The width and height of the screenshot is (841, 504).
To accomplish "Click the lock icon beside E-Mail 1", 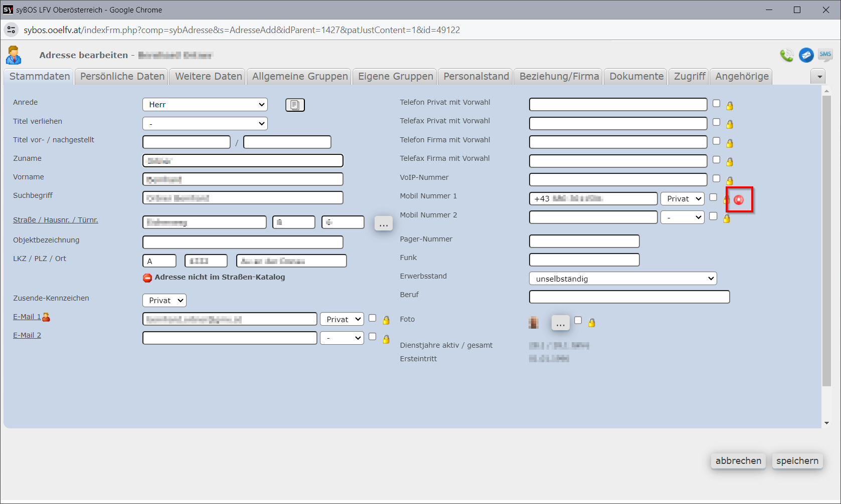I will 386,320.
